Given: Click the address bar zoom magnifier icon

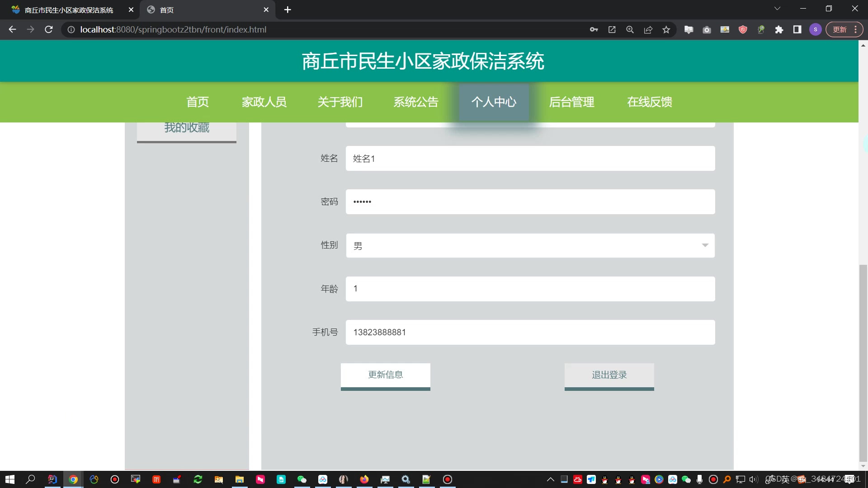Looking at the screenshot, I should (630, 29).
